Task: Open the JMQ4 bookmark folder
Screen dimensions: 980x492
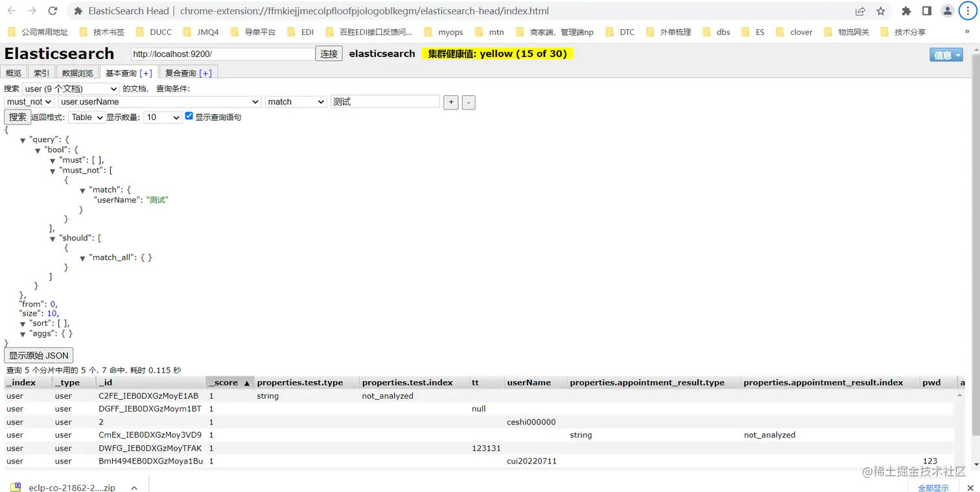Action: click(201, 32)
